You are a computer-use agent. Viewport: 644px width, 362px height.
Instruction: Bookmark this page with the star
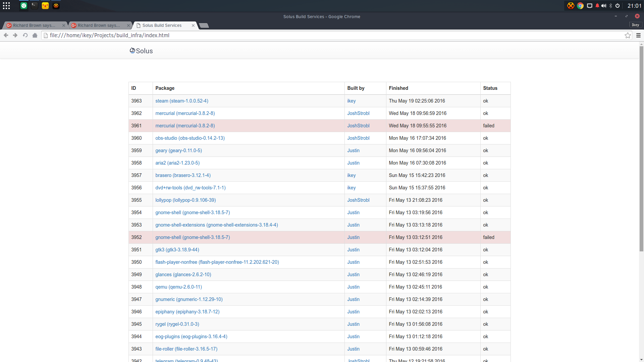(628, 35)
